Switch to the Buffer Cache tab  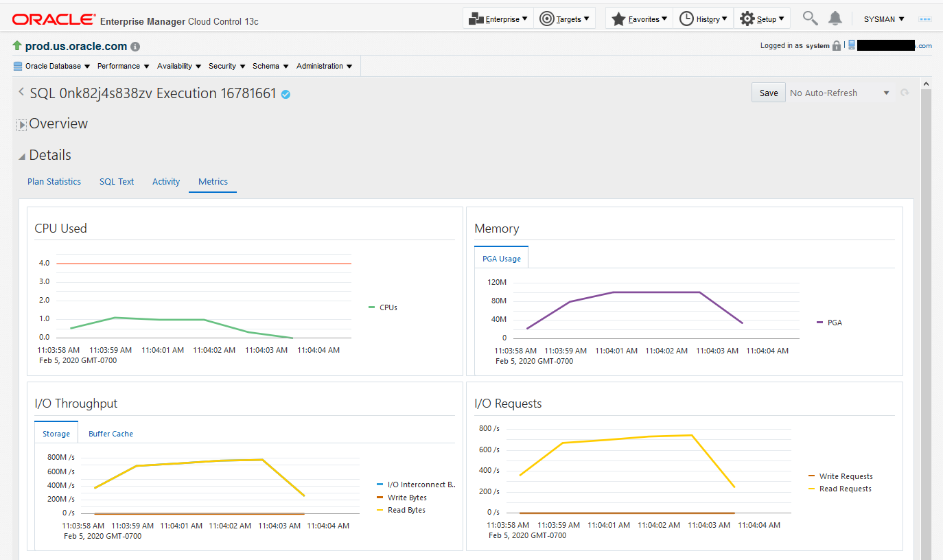[110, 434]
